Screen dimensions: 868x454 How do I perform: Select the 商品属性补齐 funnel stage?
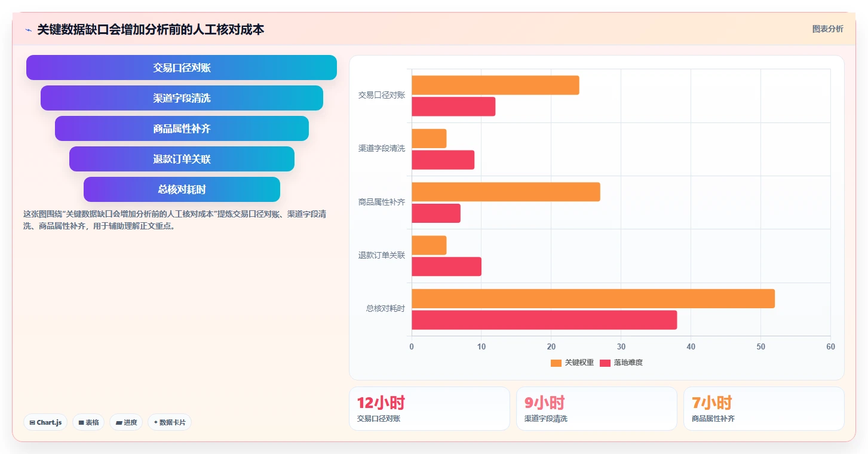point(182,128)
